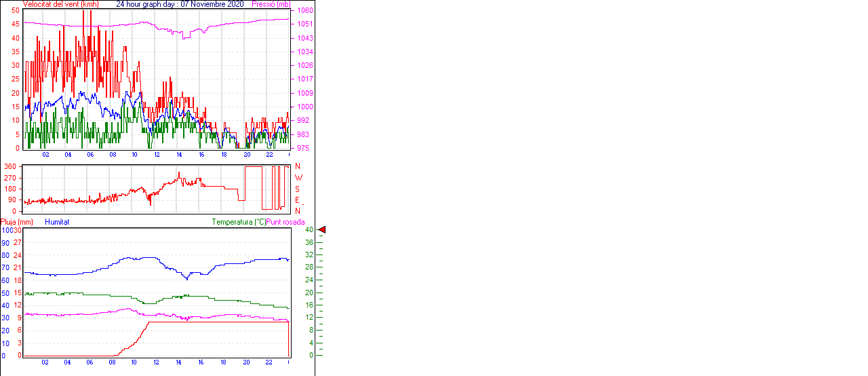Click hour 22 tick below the bottom graph
Image resolution: width=868 pixels, height=376 pixels.
(269, 362)
